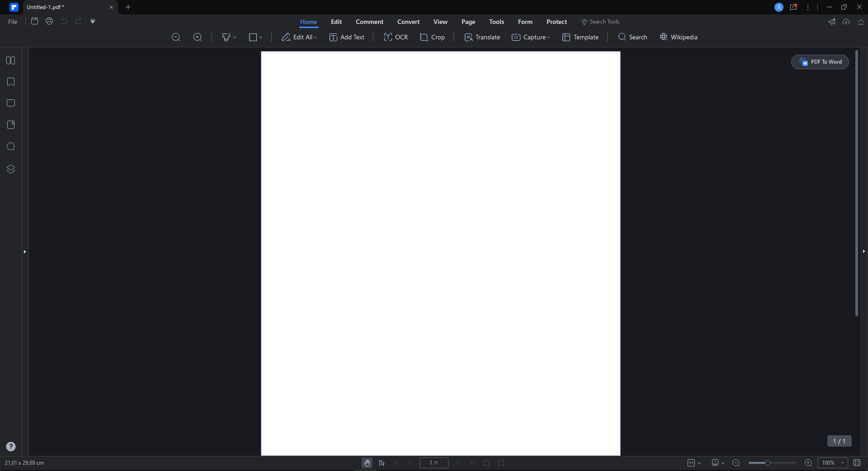Expand the left sidebar panel arrow
This screenshot has height=471, width=868.
pos(25,251)
